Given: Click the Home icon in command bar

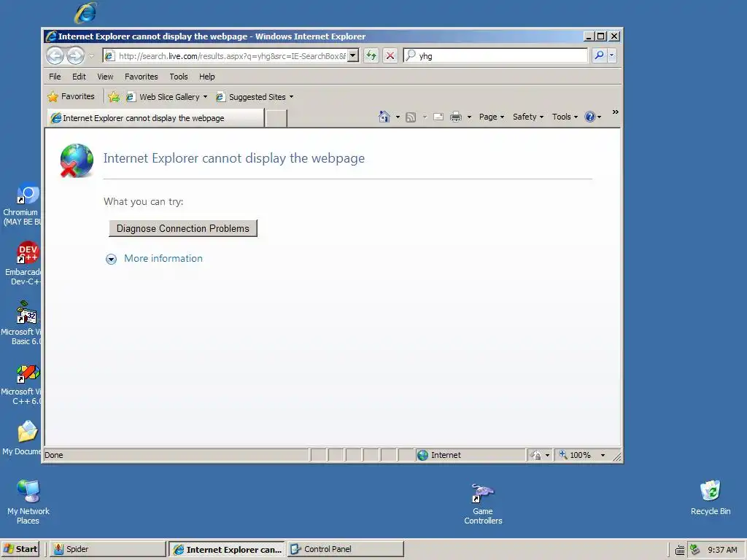Looking at the screenshot, I should pyautogui.click(x=384, y=117).
